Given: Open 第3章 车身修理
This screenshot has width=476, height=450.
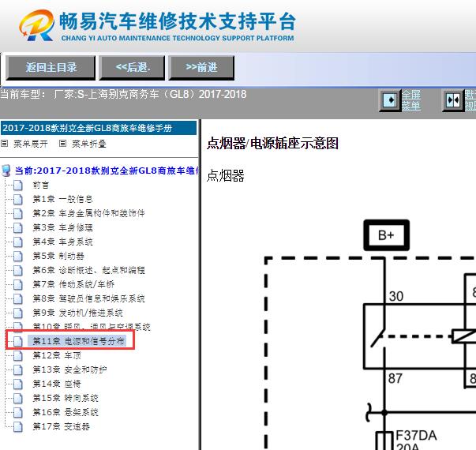Looking at the screenshot, I should [x=62, y=227].
